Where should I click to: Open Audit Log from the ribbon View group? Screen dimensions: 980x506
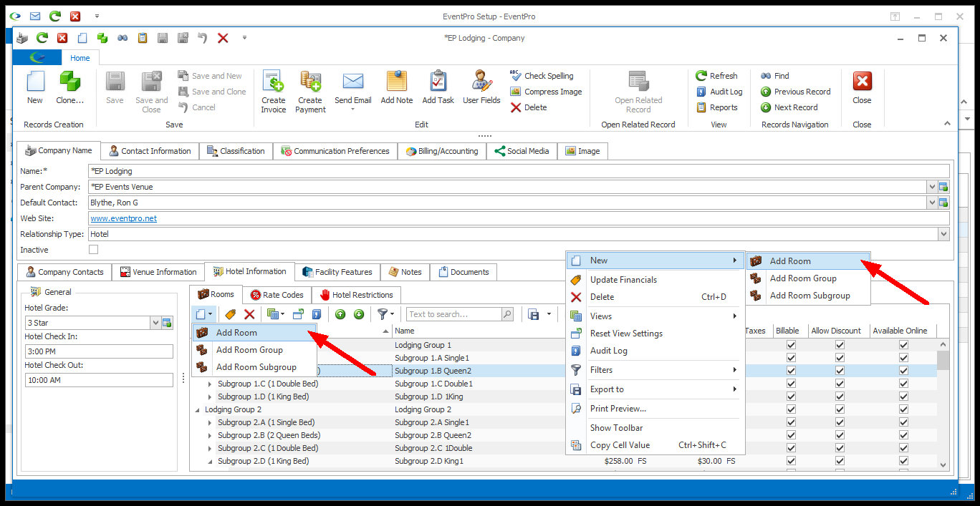pyautogui.click(x=719, y=92)
